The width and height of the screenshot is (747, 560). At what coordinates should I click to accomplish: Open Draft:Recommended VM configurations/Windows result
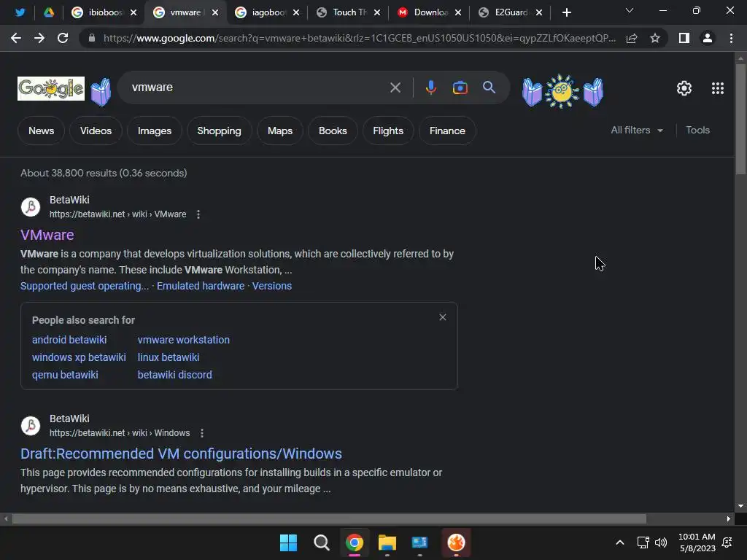[181, 454]
